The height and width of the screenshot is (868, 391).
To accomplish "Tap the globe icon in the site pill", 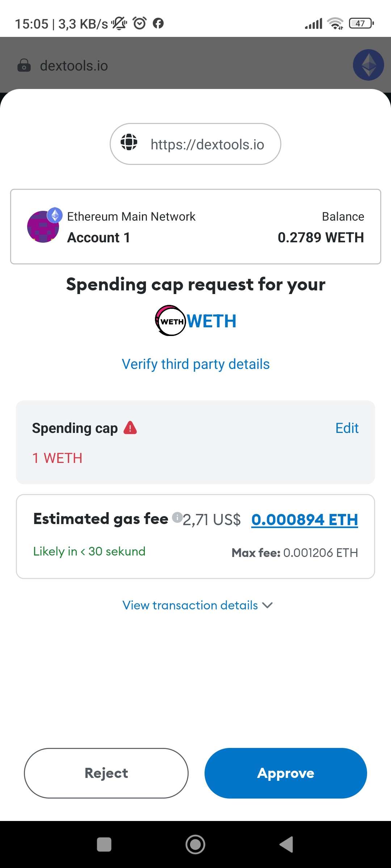I will (x=129, y=142).
